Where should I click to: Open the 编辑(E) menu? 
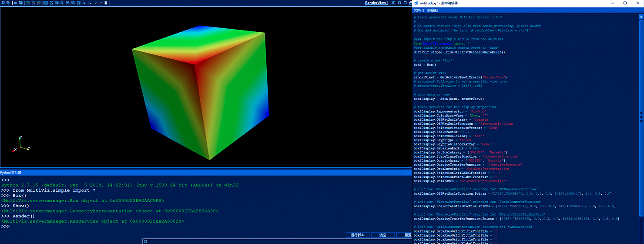point(432,10)
